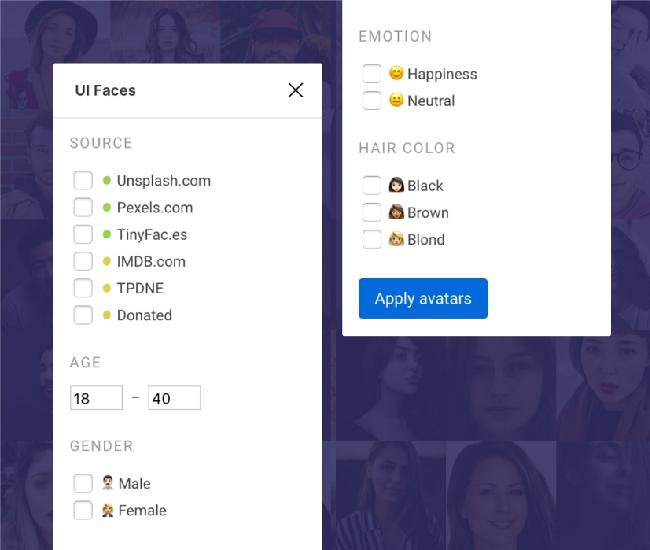Screen dimensions: 650x550
Task: Toggle the TPDNE source checkbox
Action: click(x=83, y=288)
